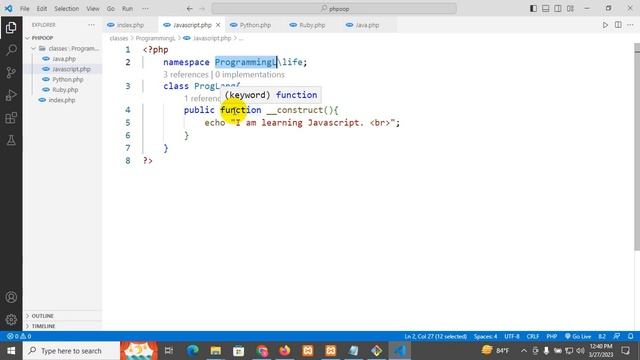Toggle the bottom panel layout icon

pos(545,8)
